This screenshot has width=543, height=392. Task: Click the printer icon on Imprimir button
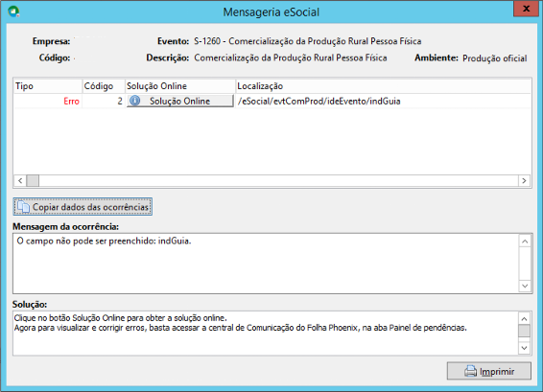tap(471, 371)
